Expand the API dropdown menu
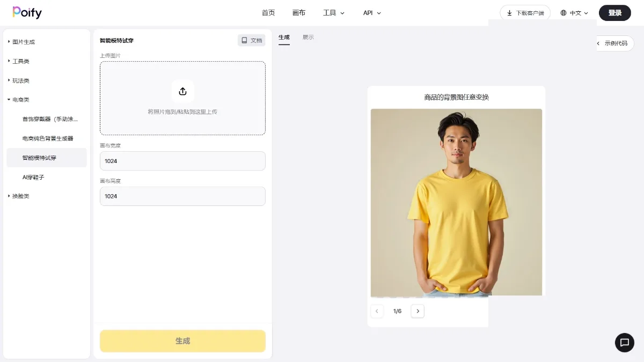 372,13
